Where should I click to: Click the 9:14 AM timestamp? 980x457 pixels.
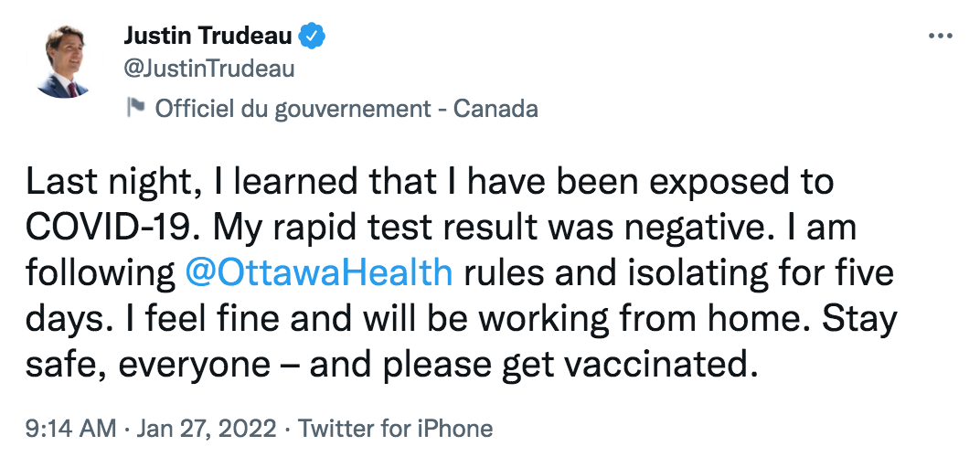coord(70,429)
